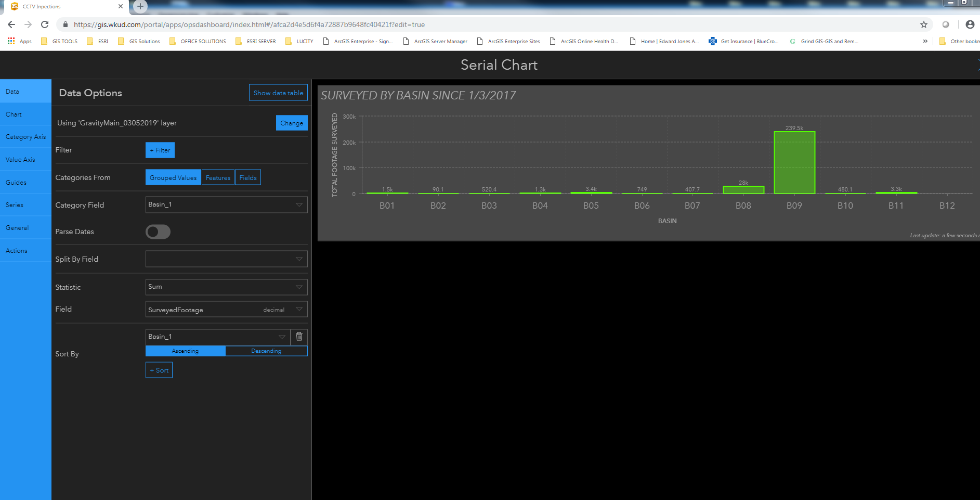
Task: Open the Category Field dropdown
Action: point(227,204)
